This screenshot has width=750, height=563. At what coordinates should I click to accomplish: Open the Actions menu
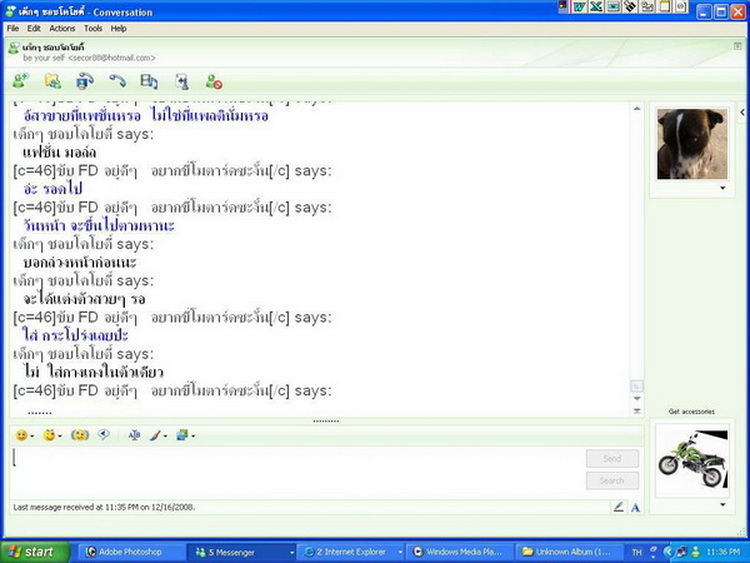click(x=62, y=29)
